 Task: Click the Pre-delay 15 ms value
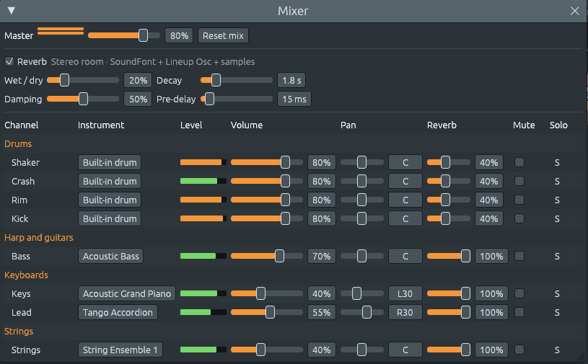[294, 99]
